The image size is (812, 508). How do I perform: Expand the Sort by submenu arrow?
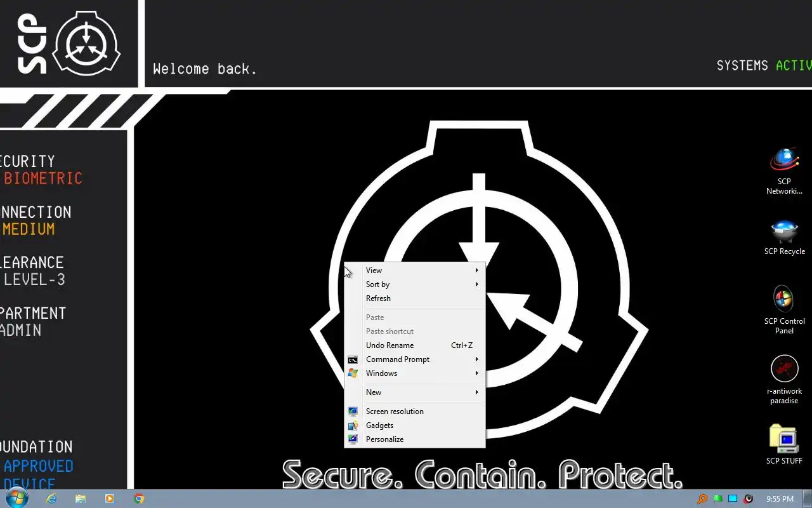[477, 284]
